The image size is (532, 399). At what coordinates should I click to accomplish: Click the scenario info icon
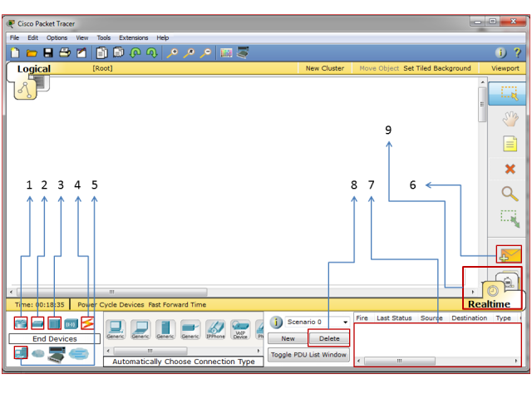(x=276, y=322)
